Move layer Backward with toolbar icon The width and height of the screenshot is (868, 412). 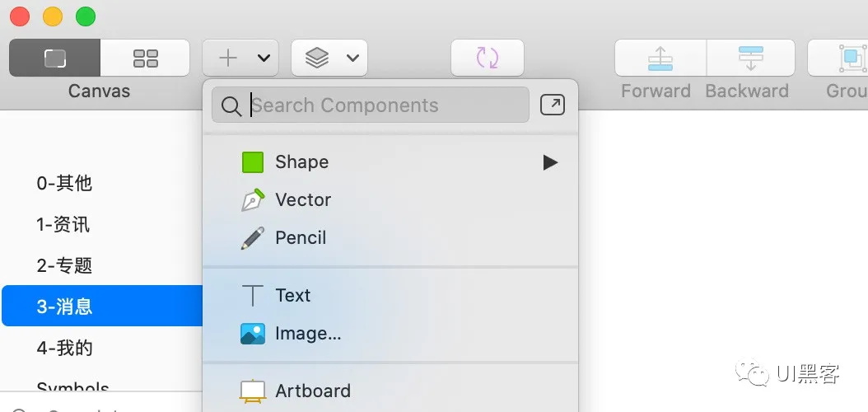pyautogui.click(x=750, y=58)
